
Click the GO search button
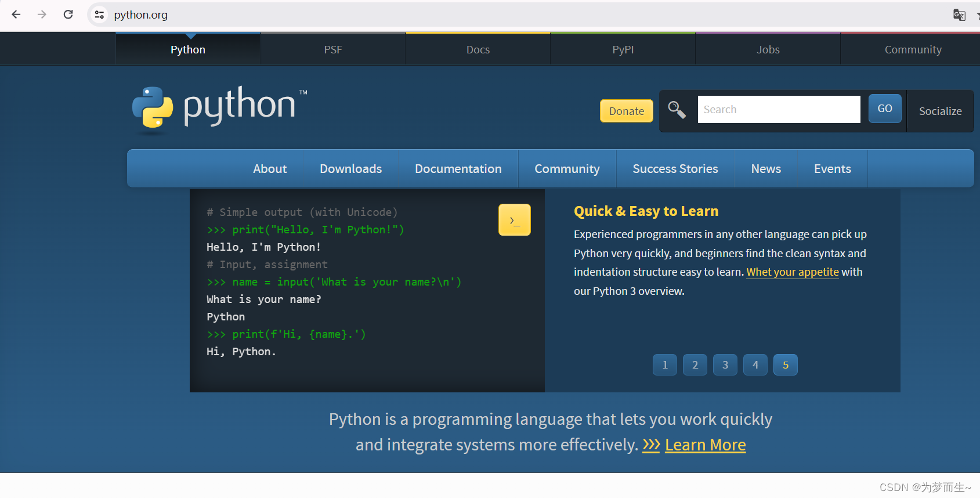click(885, 109)
